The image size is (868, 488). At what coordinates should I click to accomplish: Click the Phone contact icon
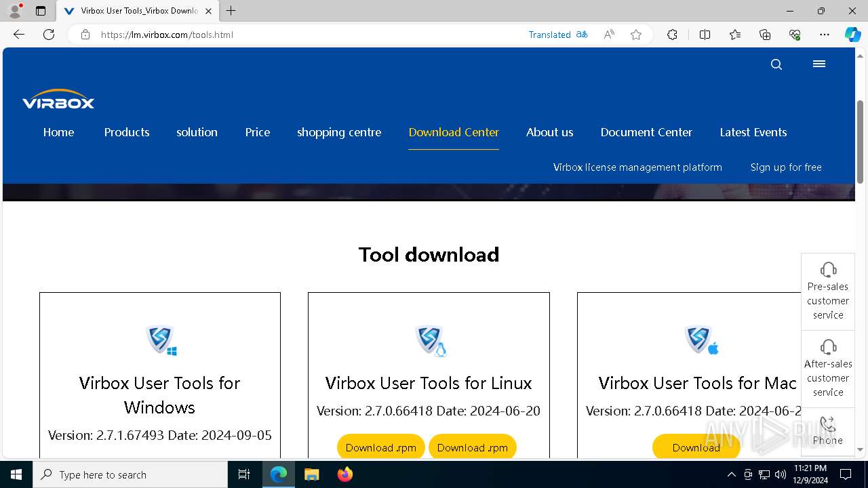click(828, 424)
